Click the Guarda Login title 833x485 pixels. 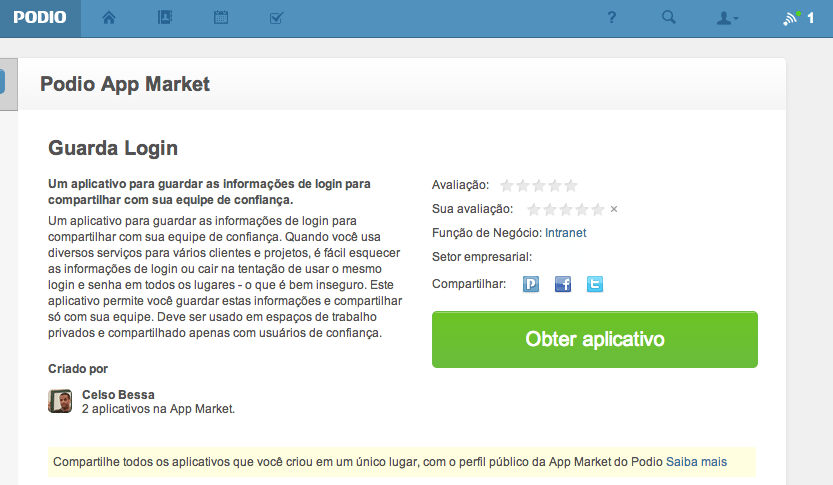pyautogui.click(x=113, y=148)
